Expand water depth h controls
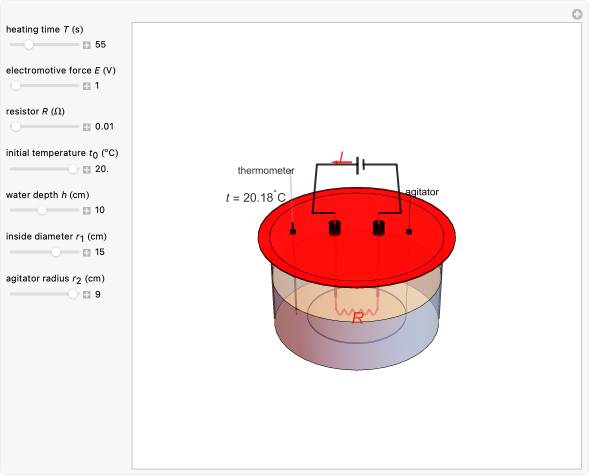Screen dimensions: 589x476 click(87, 210)
